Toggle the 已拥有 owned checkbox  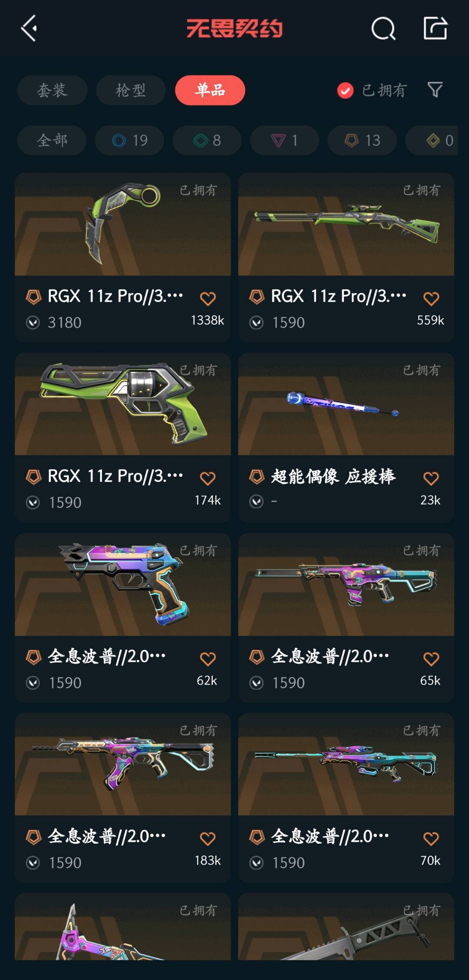click(x=345, y=90)
